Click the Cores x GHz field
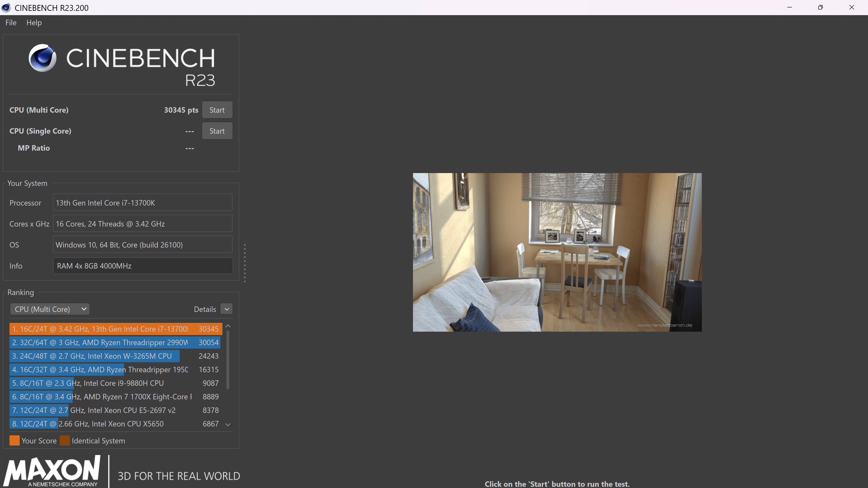Viewport: 868px width, 488px height. (x=143, y=224)
